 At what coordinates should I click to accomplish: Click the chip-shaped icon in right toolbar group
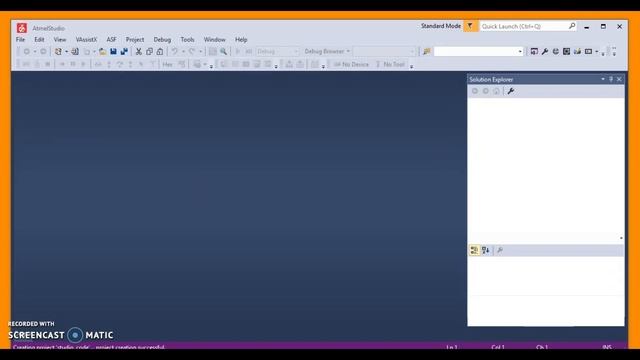[567, 51]
